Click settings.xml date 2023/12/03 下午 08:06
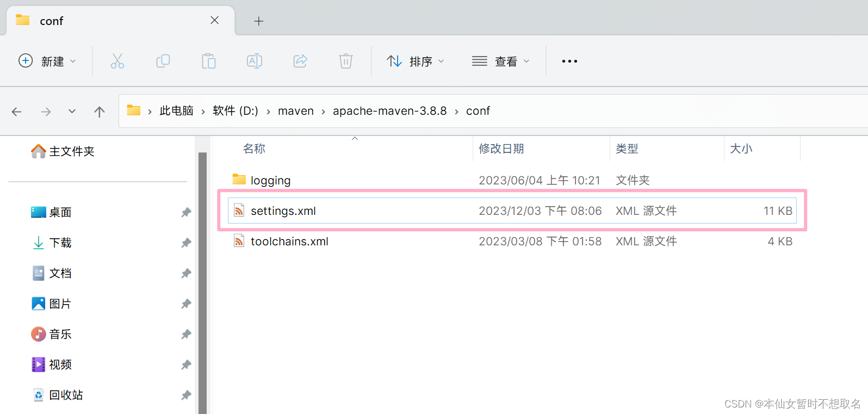Screen dimensions: 868x414 [x=540, y=211]
